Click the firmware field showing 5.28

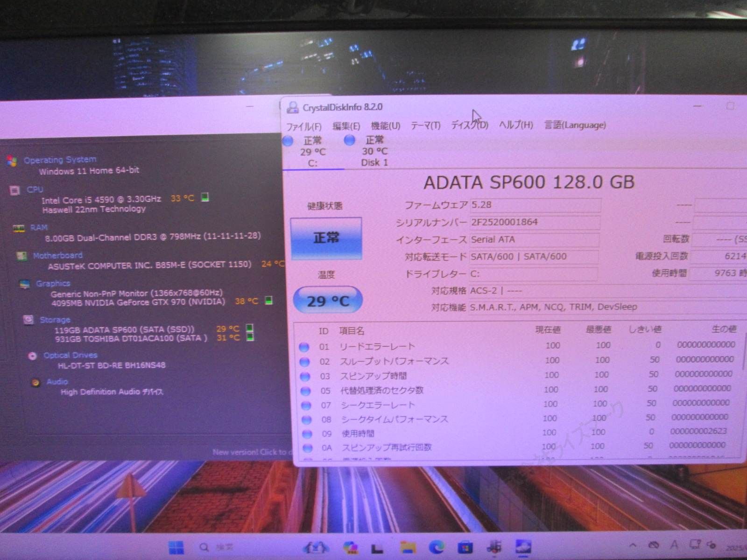[x=535, y=205]
